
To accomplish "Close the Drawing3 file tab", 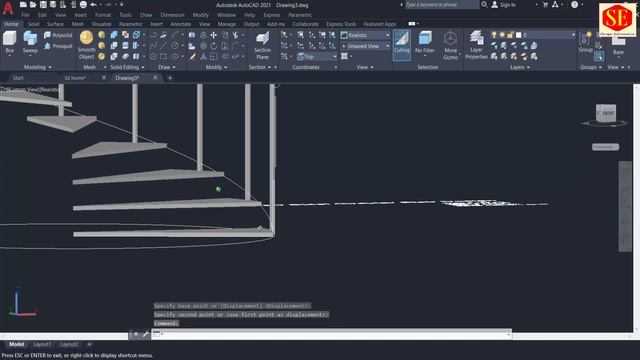I will (x=155, y=78).
